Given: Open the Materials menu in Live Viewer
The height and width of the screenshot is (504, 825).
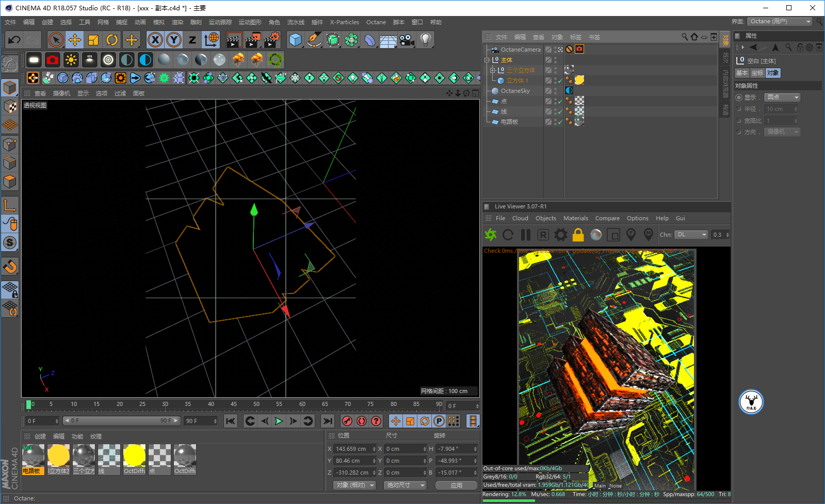Looking at the screenshot, I should pyautogui.click(x=575, y=218).
